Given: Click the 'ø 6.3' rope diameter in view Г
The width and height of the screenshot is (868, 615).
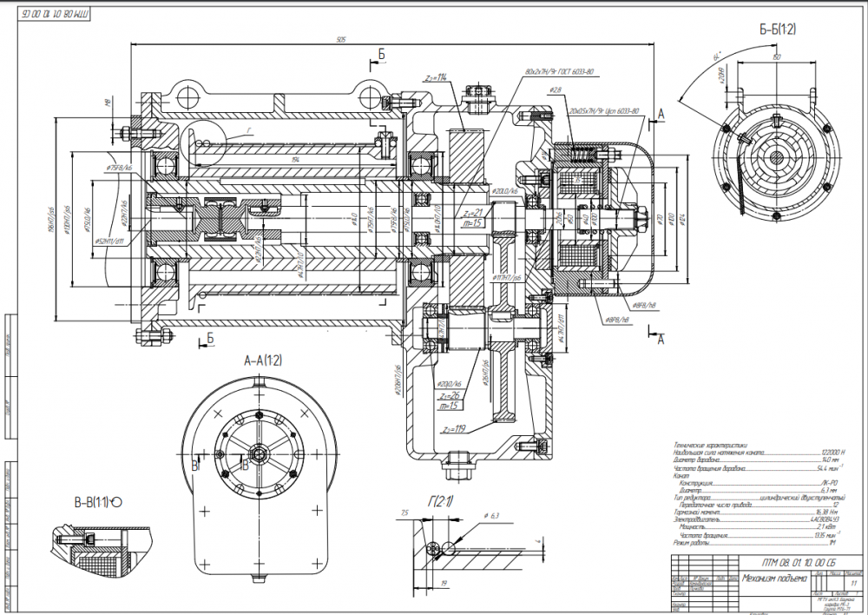Looking at the screenshot, I should pyautogui.click(x=491, y=516).
